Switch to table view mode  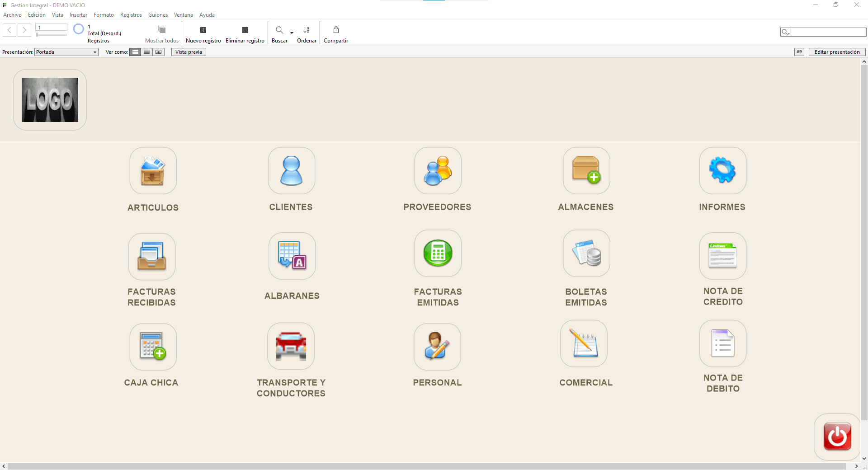158,52
